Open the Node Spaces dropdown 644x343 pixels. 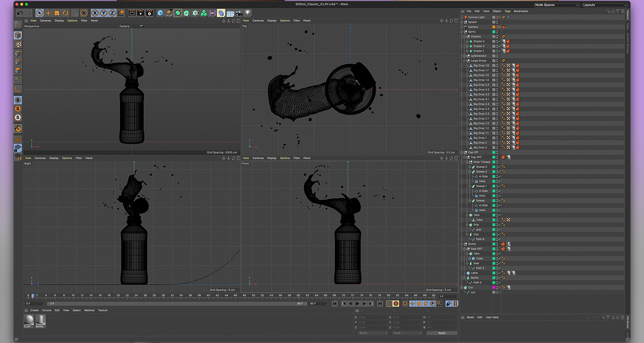point(557,5)
